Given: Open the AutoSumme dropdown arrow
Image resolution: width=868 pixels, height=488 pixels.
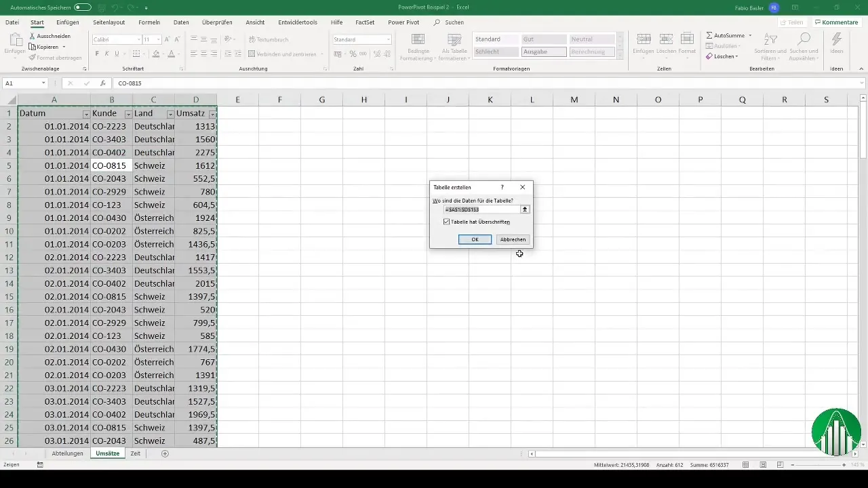Looking at the screenshot, I should pos(750,35).
